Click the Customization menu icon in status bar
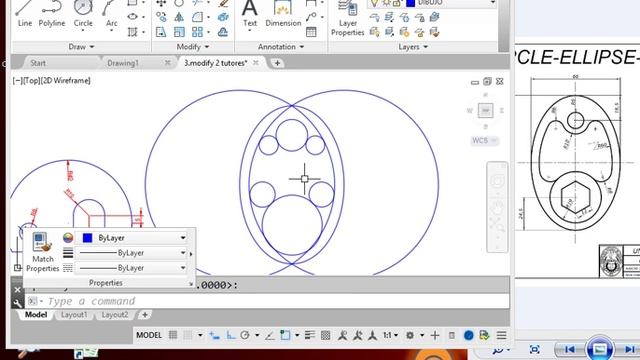Viewport: 640px width, 360px height. [x=502, y=336]
